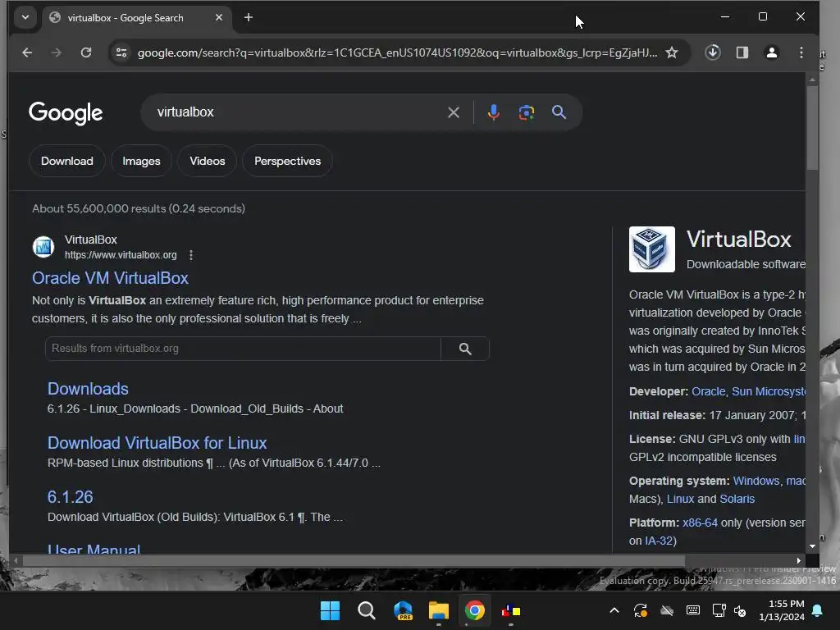The width and height of the screenshot is (840, 630).
Task: Click the scroll down arrow
Action: click(812, 546)
